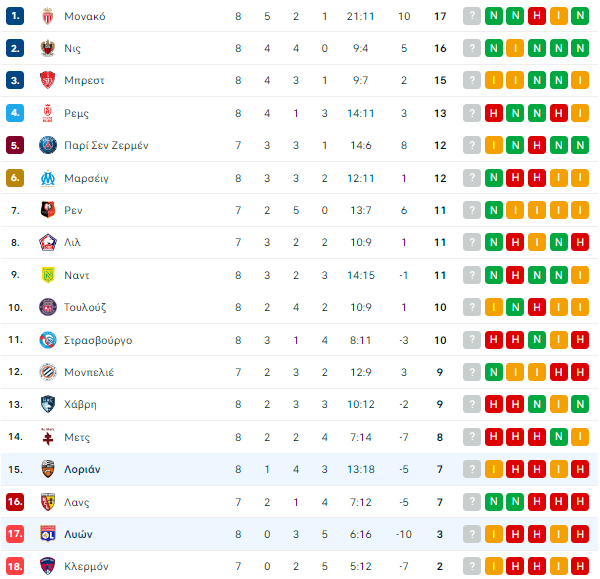This screenshot has height=579, width=600.
Task: Click the Μετς team emblem
Action: pos(48,437)
